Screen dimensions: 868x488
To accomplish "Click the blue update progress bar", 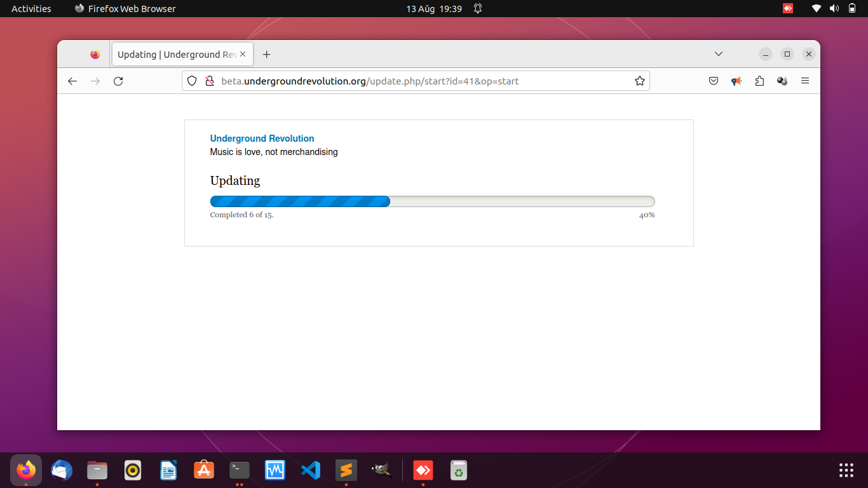I will [300, 201].
